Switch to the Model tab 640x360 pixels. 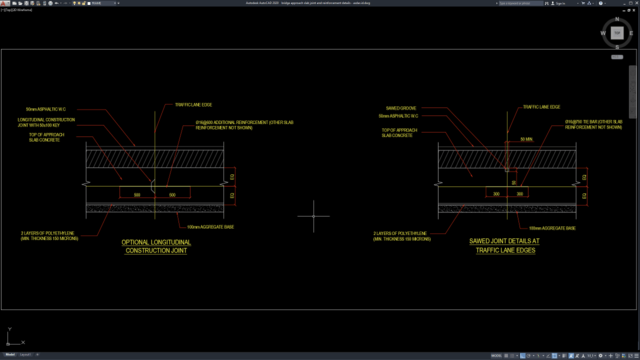point(10,355)
